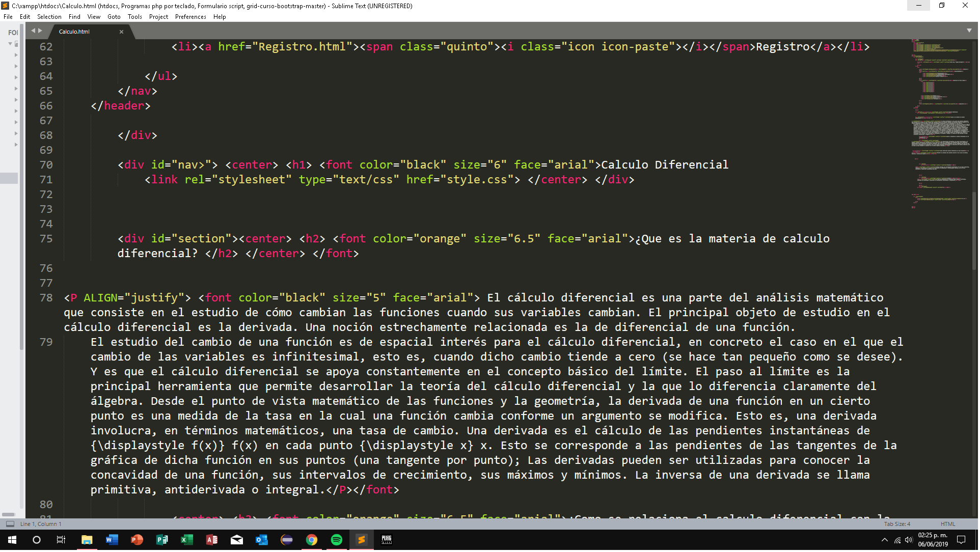The image size is (980, 552).
Task: Click line number 75 in gutter
Action: coord(46,239)
